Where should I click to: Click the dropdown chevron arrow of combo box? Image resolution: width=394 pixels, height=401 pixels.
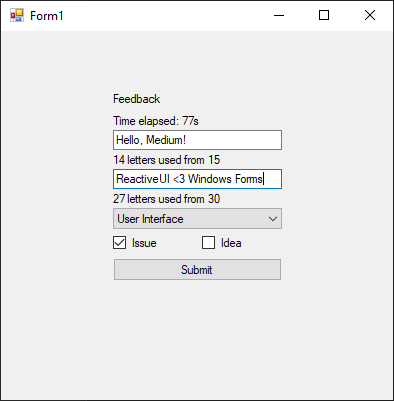(x=273, y=219)
